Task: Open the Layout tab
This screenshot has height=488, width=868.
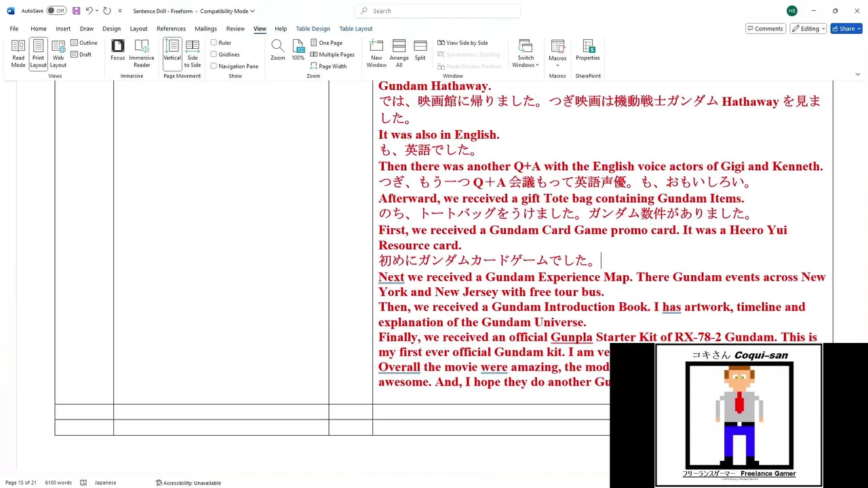Action: 139,28
